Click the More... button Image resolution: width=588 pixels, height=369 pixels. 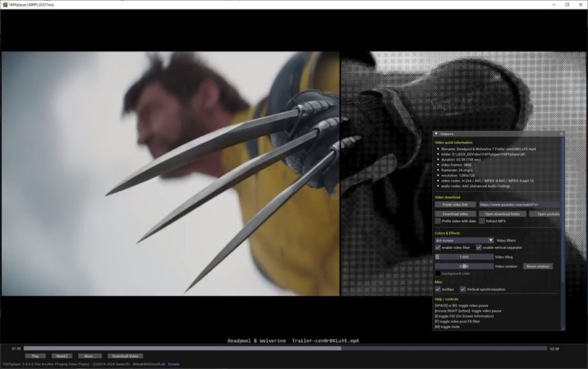click(90, 357)
